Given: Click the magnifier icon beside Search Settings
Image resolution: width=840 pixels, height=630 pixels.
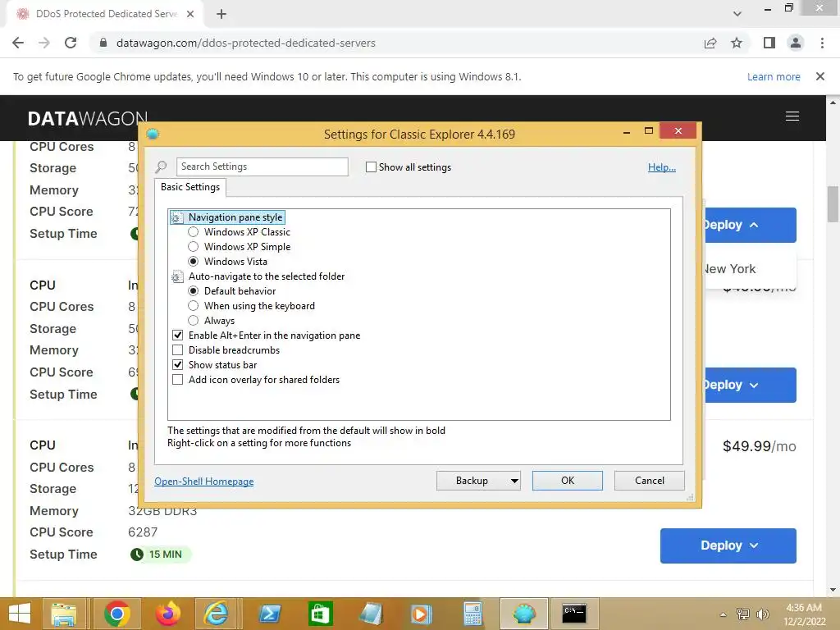Looking at the screenshot, I should pyautogui.click(x=161, y=167).
